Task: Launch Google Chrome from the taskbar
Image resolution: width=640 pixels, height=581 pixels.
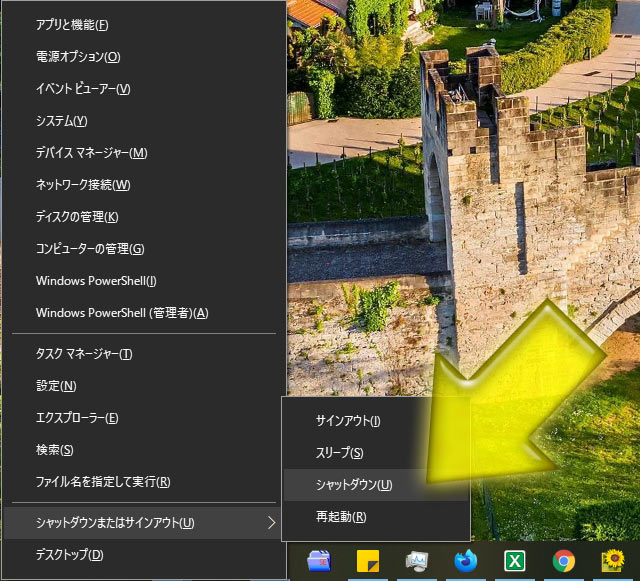Action: pos(564,561)
